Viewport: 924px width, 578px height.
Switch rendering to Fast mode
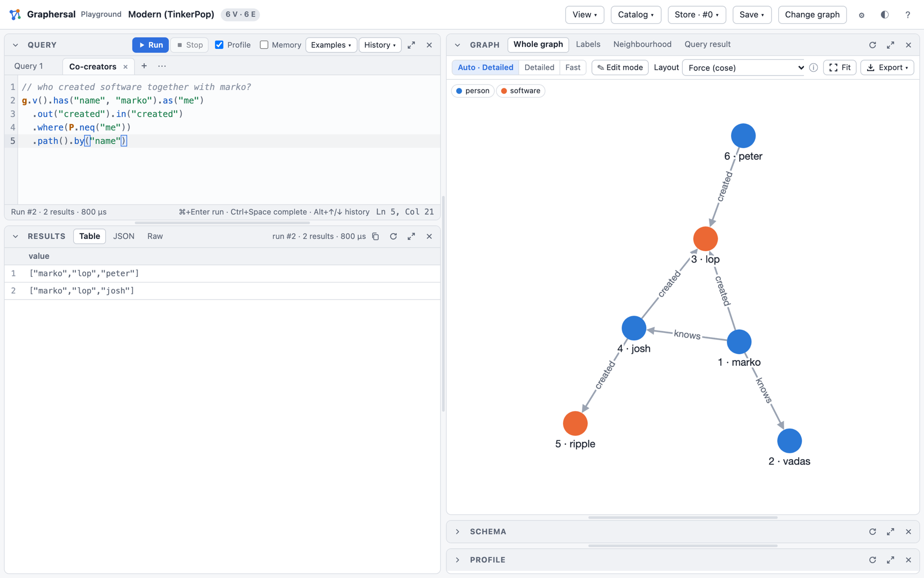tap(573, 67)
